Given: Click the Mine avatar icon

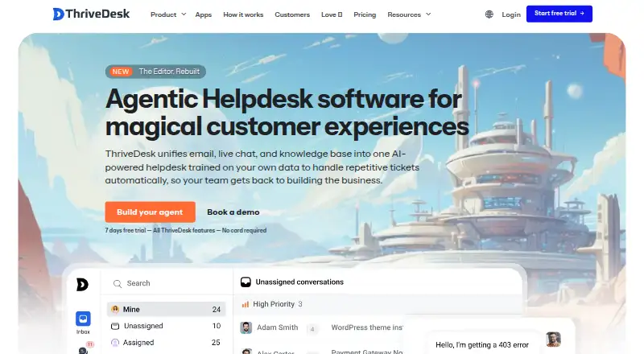Looking at the screenshot, I should tap(115, 309).
